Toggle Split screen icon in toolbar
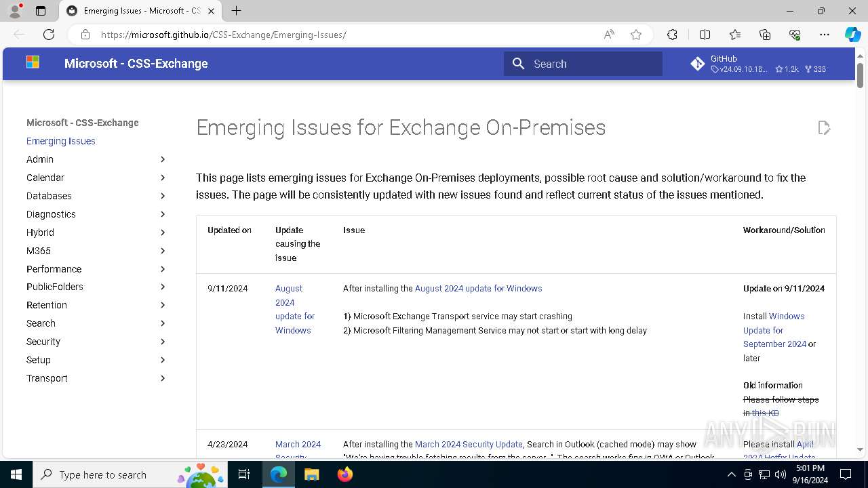Screen dimensions: 868x488 (705, 35)
